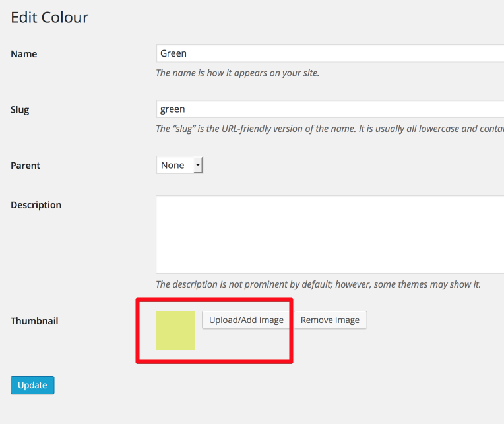Click the Name input field containing Green

point(330,53)
